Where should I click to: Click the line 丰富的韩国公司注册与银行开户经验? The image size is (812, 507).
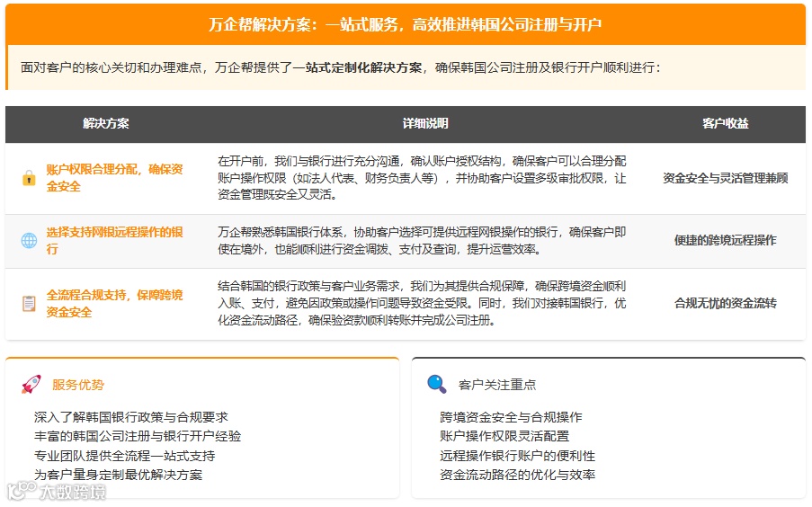(138, 436)
